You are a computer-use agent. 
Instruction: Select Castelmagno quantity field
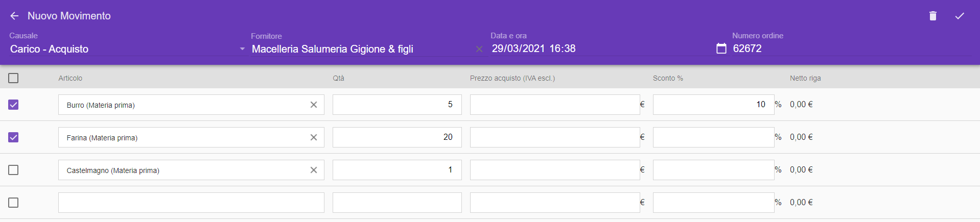click(x=397, y=170)
